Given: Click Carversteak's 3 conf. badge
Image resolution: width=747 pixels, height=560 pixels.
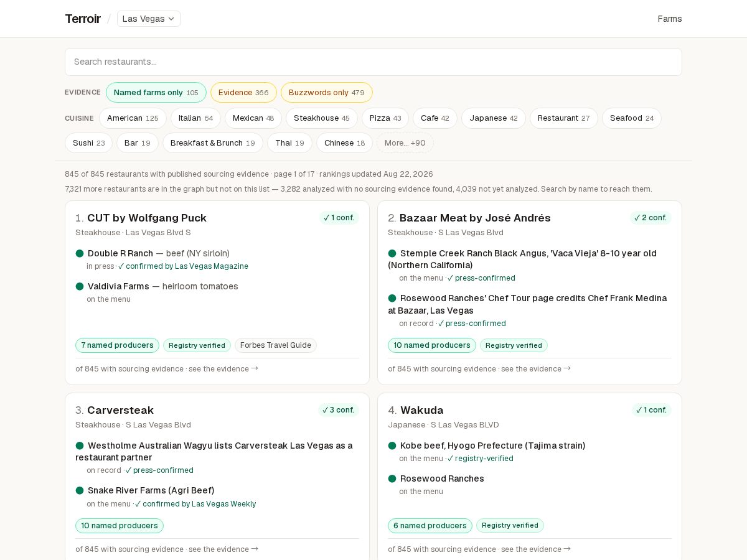Looking at the screenshot, I should pyautogui.click(x=339, y=410).
